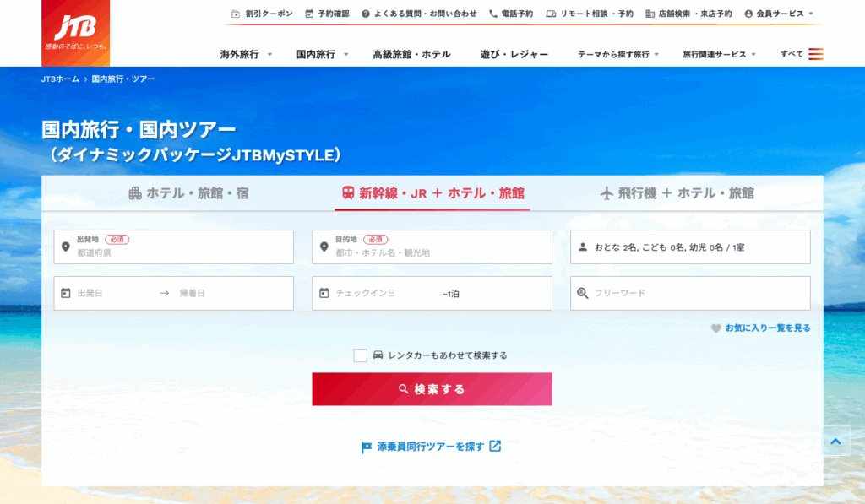Click the coupon ticket icon
The width and height of the screenshot is (865, 504).
pyautogui.click(x=236, y=14)
